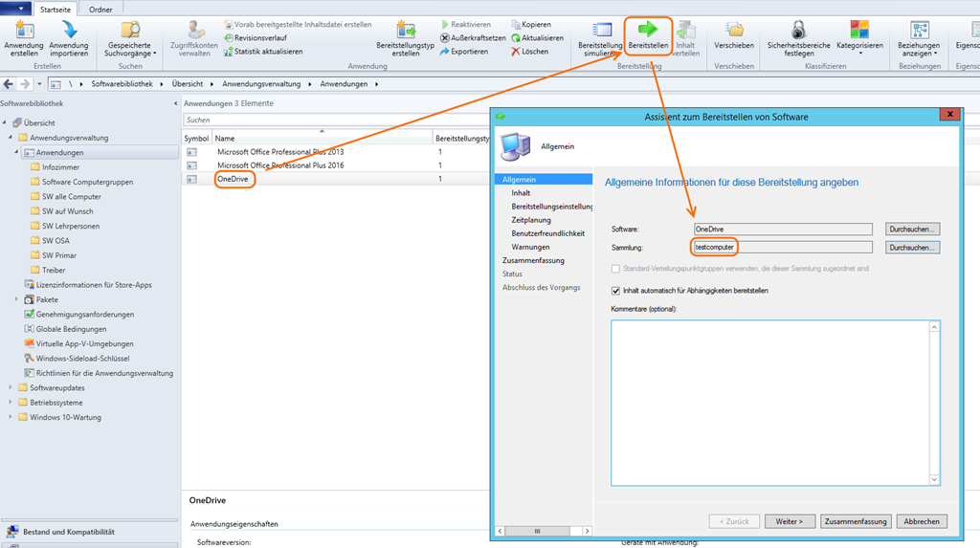
Task: Toggle Inhalt automatisch für Abhängigkeiten bereitstellen checkbox
Action: click(615, 291)
